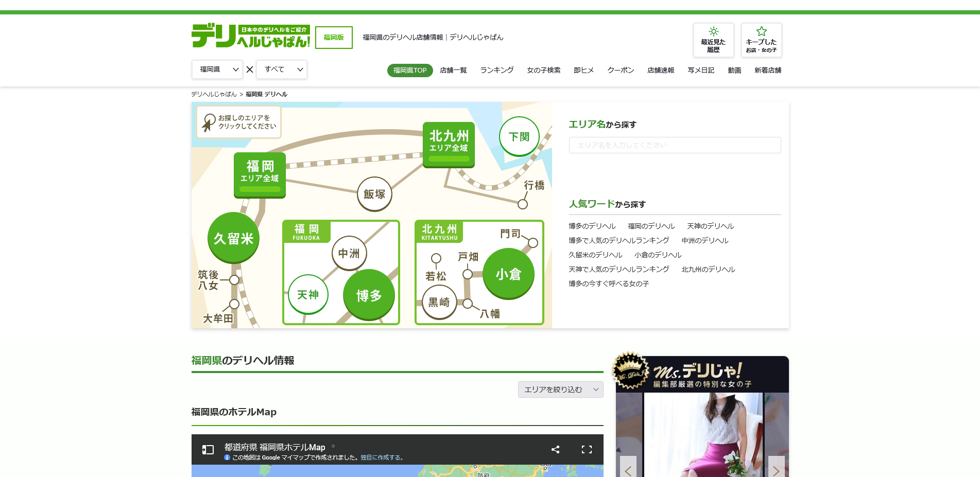Select 北九州 エリア全域 button on map
980x477 pixels.
(449, 145)
